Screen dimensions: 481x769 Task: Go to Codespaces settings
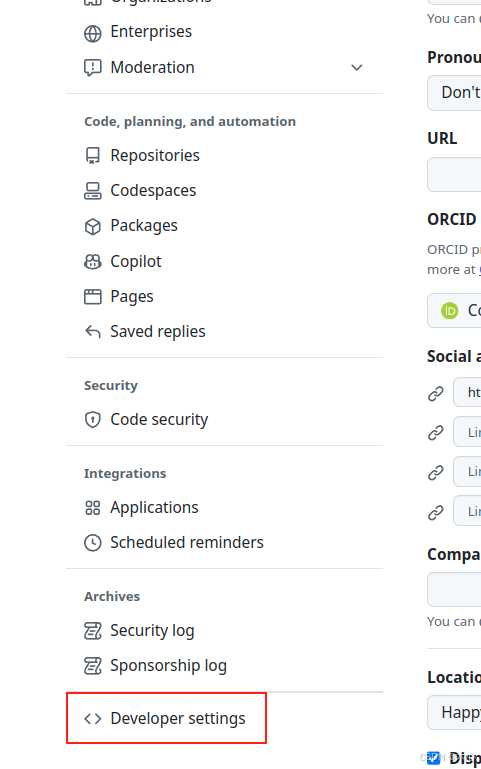(x=153, y=191)
